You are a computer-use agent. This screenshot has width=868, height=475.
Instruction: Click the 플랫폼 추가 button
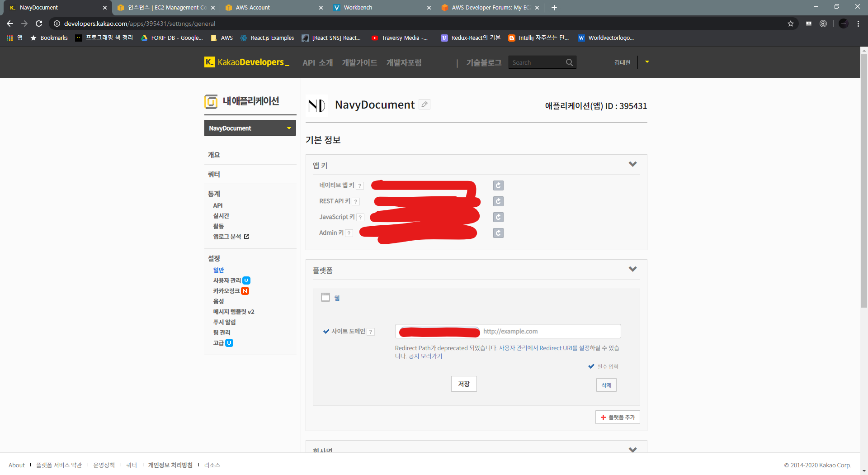(618, 417)
